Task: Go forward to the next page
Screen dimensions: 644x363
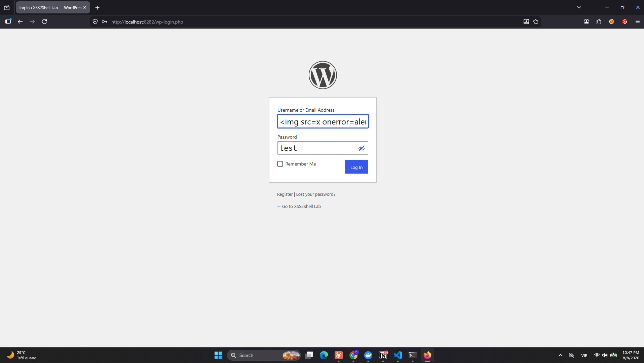Action: point(32,22)
